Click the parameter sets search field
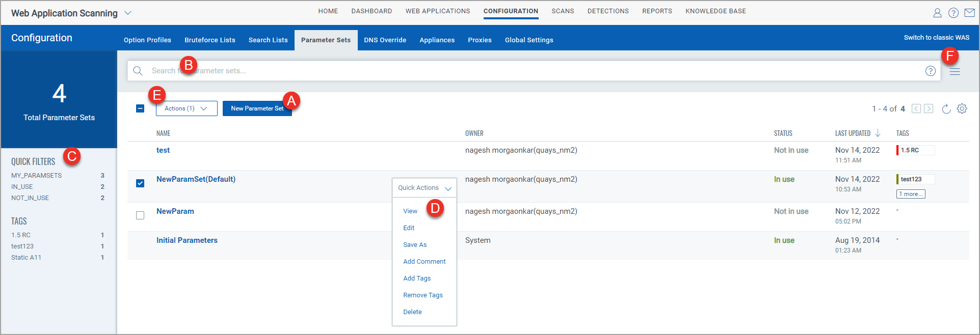This screenshot has width=980, height=335. click(534, 71)
